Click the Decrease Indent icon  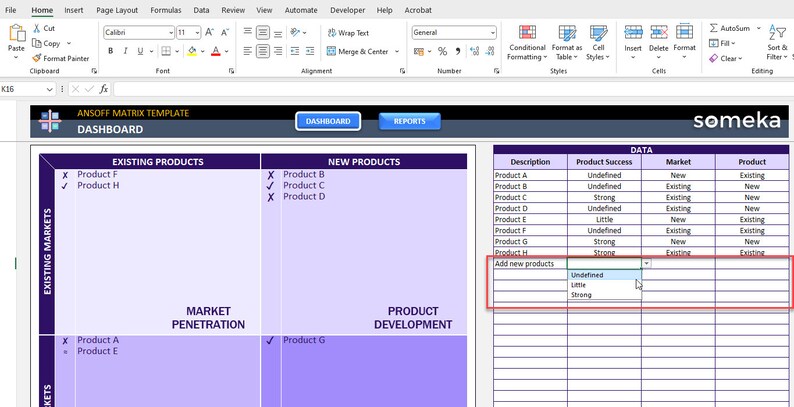295,51
